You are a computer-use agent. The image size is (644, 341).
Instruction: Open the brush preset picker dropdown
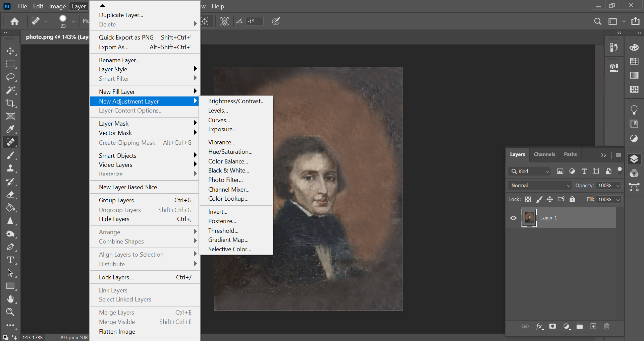tap(73, 21)
